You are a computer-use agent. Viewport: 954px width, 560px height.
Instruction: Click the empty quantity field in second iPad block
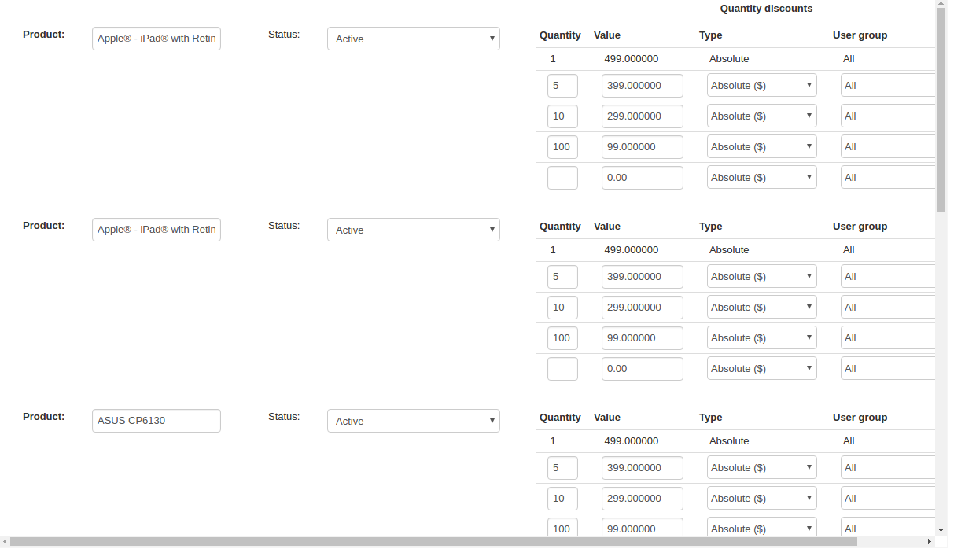click(562, 368)
